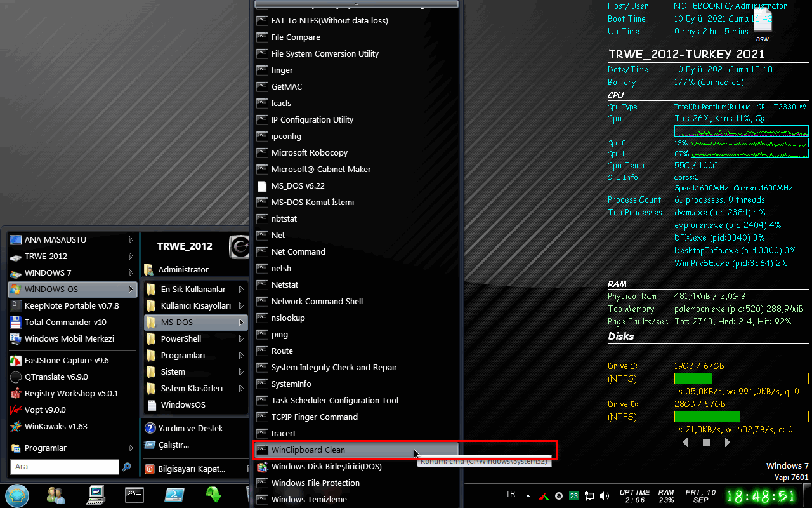The image size is (812, 508).
Task: Open Task Scheduler Configuration Tool
Action: [356, 400]
